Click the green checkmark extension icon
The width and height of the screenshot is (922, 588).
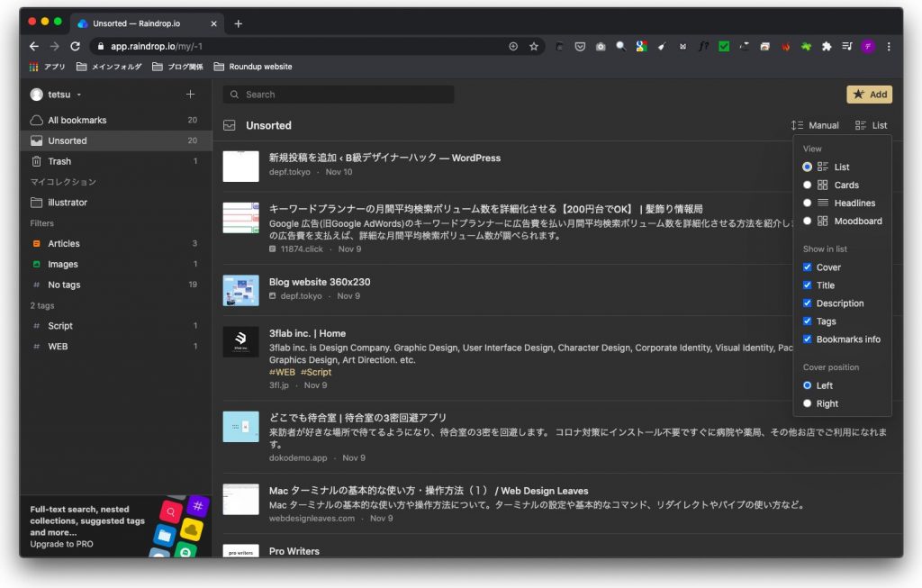(724, 47)
